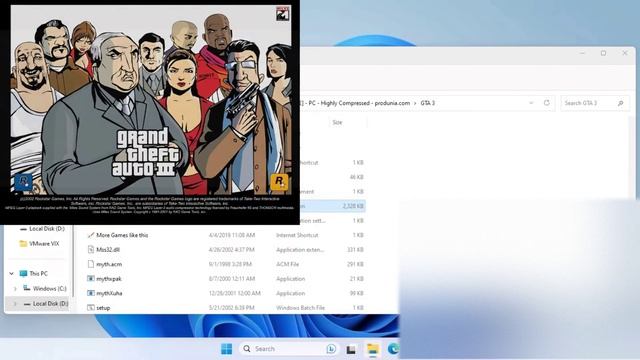Launch Microsoft Edge from the taskbar
The image size is (640, 360).
[393, 349]
